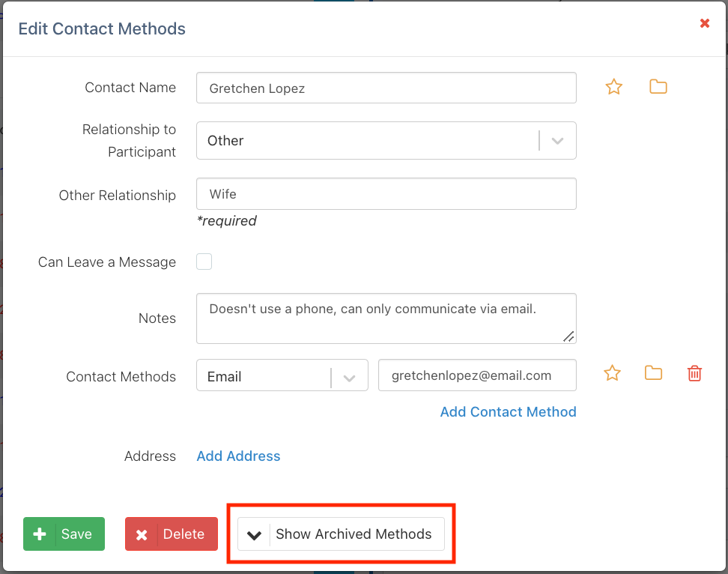Click the chevron arrow in the Relationship field
The height and width of the screenshot is (574, 728).
coord(557,141)
